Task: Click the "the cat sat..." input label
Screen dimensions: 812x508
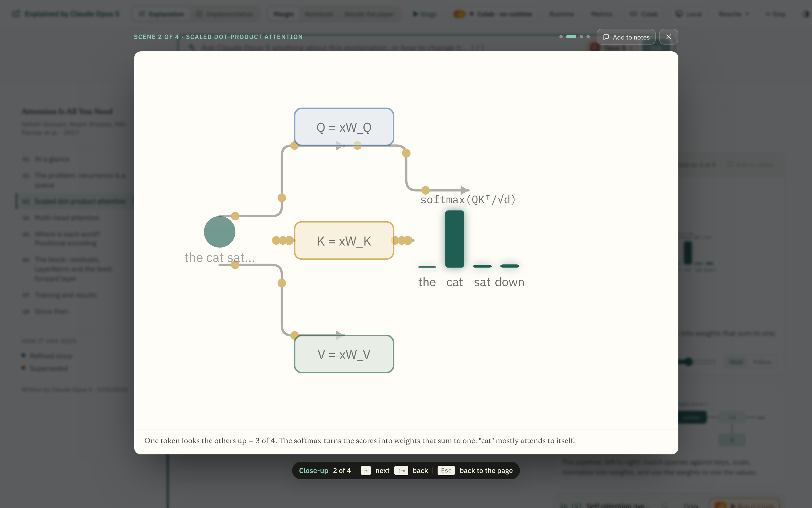Action: (220, 258)
